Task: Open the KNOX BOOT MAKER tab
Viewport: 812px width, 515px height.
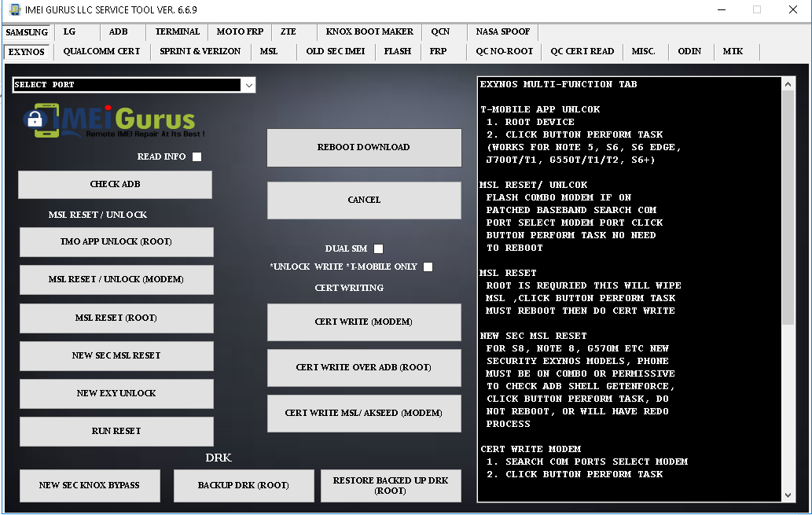Action: tap(369, 31)
